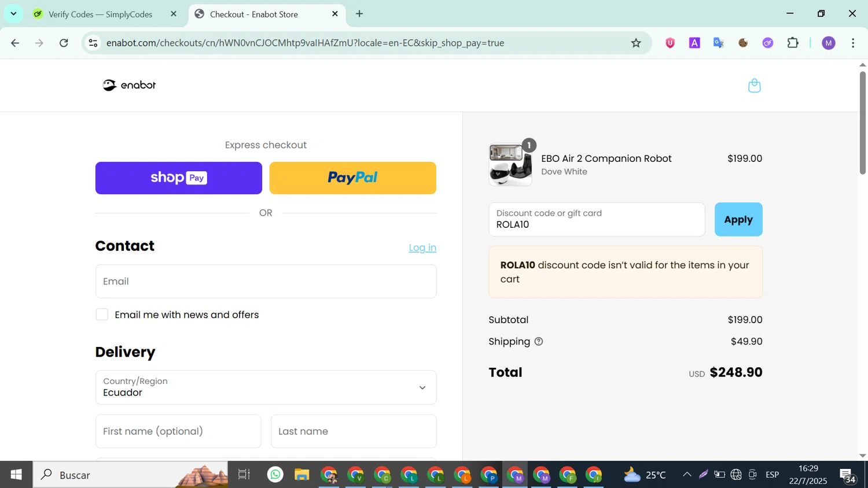
Task: Check Email me with news and offers
Action: [102, 315]
